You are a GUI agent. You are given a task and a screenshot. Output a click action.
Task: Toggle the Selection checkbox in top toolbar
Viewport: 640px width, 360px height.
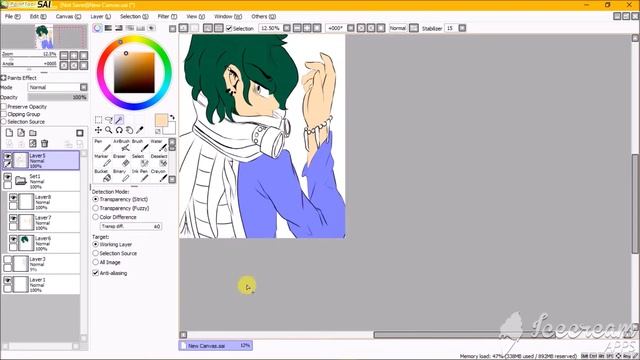click(229, 28)
